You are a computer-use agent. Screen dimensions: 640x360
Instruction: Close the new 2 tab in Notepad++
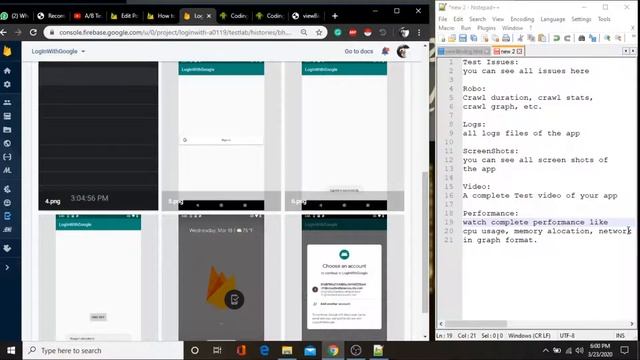click(x=520, y=51)
